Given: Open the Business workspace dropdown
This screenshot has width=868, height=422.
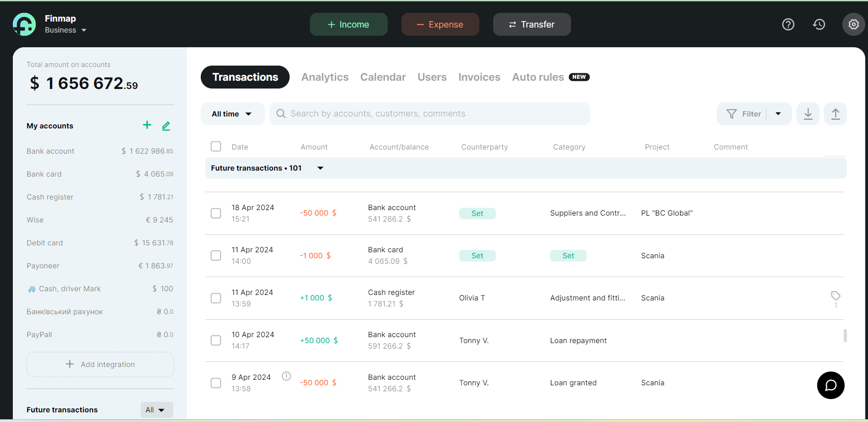Looking at the screenshot, I should (65, 30).
